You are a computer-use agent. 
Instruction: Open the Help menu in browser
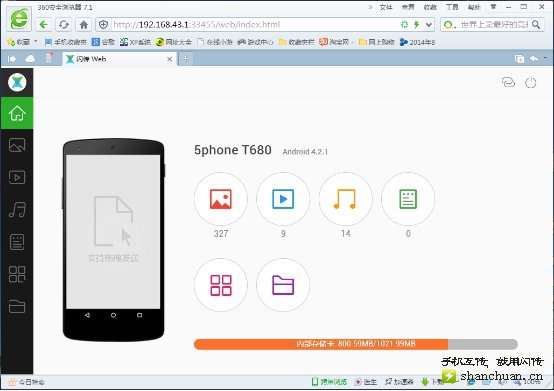(x=474, y=7)
